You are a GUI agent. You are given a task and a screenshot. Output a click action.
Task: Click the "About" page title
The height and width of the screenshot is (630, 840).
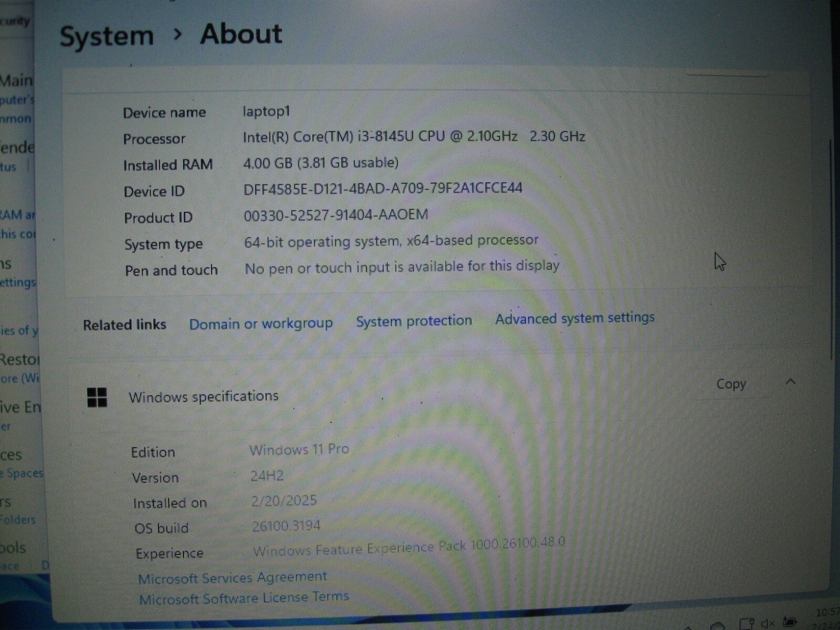[241, 34]
